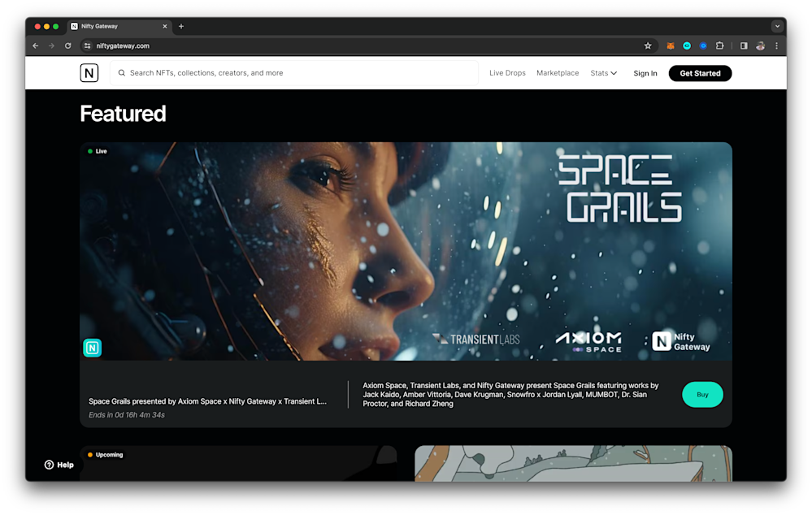Click the Space Grails description paragraph

coord(510,395)
